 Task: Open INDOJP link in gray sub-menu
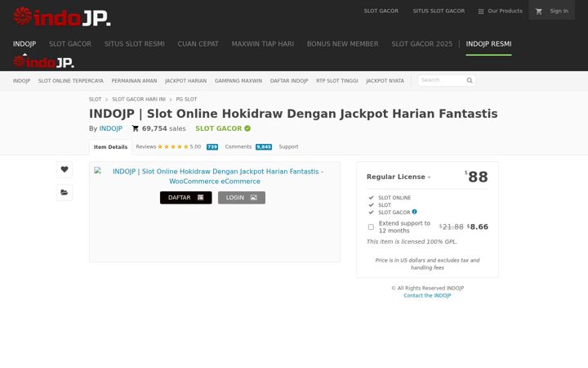click(21, 81)
